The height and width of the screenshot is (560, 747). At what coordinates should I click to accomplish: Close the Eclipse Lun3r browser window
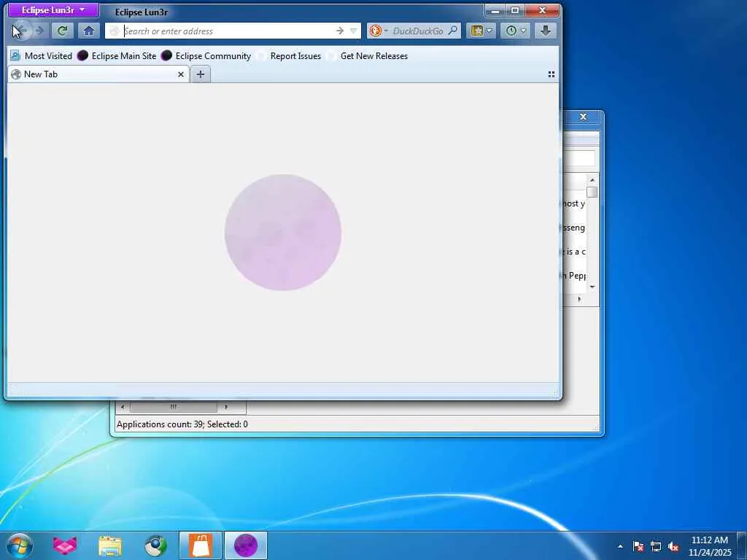[542, 10]
